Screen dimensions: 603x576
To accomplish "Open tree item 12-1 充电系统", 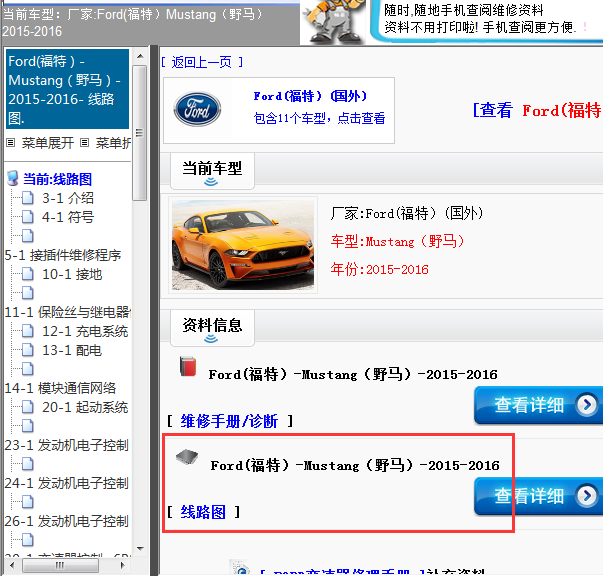I will tap(85, 331).
